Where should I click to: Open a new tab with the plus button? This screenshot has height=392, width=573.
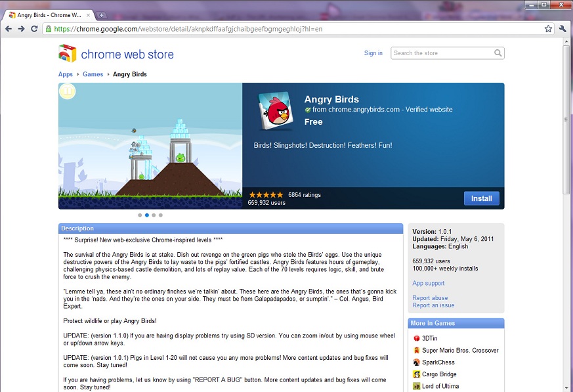pos(101,15)
